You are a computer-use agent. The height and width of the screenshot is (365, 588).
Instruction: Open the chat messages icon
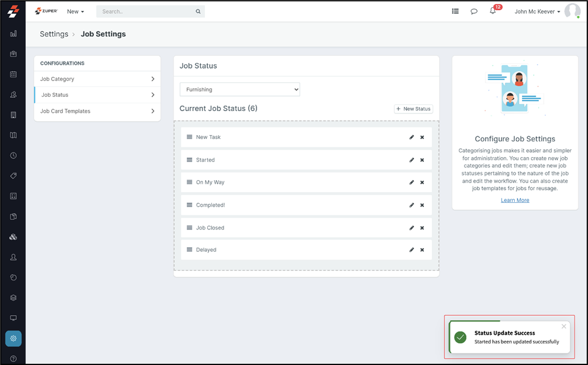tap(474, 11)
